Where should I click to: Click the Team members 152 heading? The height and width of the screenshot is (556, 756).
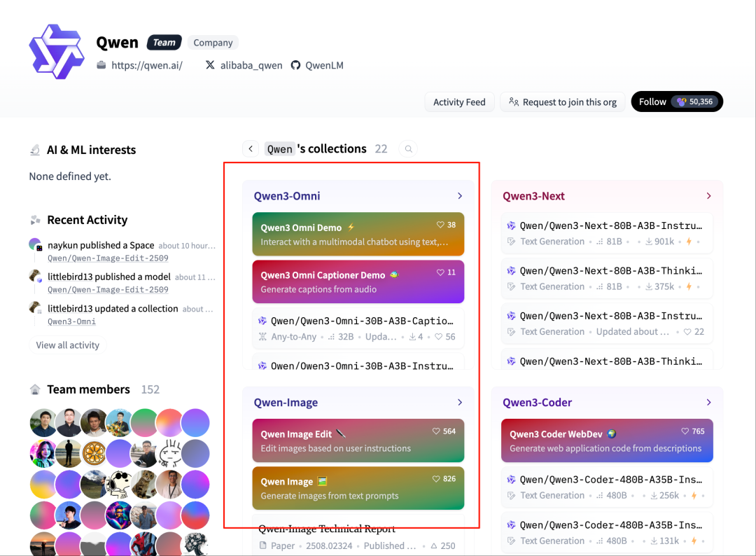coord(103,389)
